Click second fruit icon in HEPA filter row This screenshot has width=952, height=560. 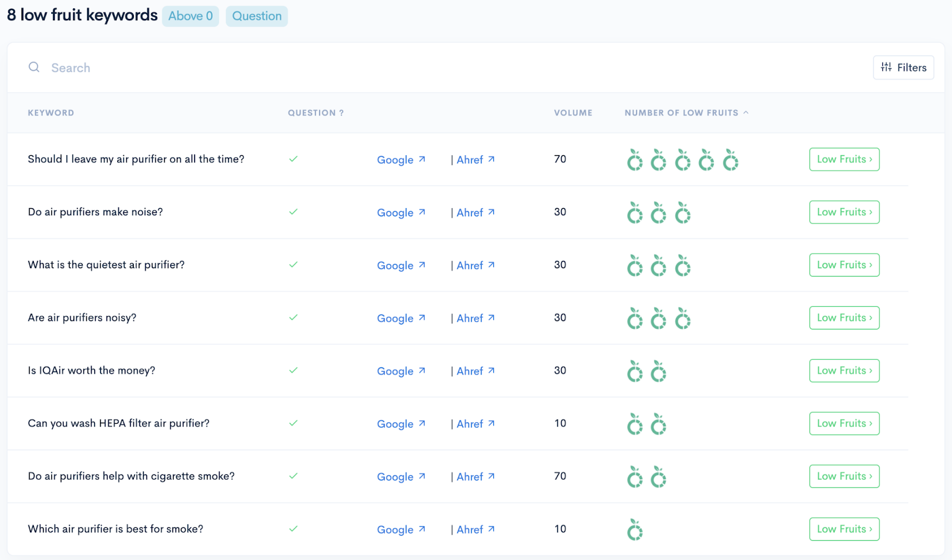tap(659, 424)
